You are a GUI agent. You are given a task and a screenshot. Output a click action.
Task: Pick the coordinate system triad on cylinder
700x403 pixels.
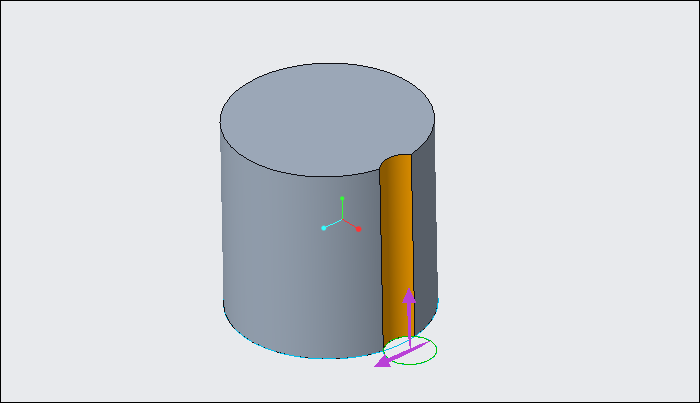(x=342, y=215)
